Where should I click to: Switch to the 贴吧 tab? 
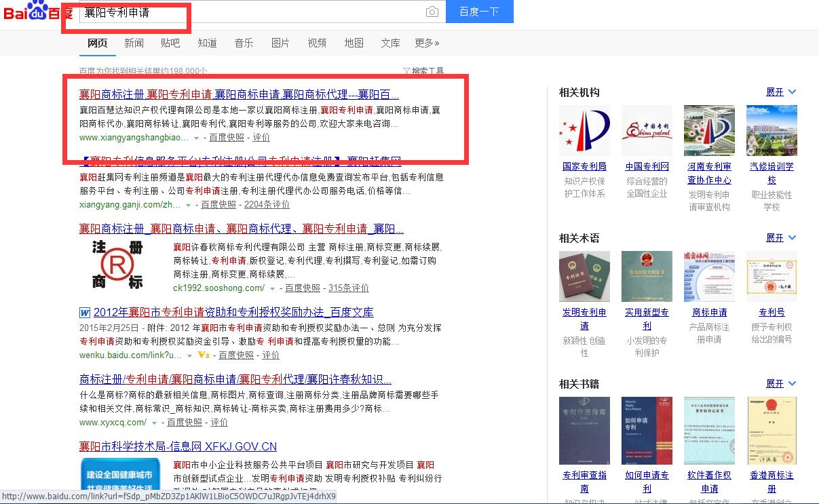coord(170,43)
